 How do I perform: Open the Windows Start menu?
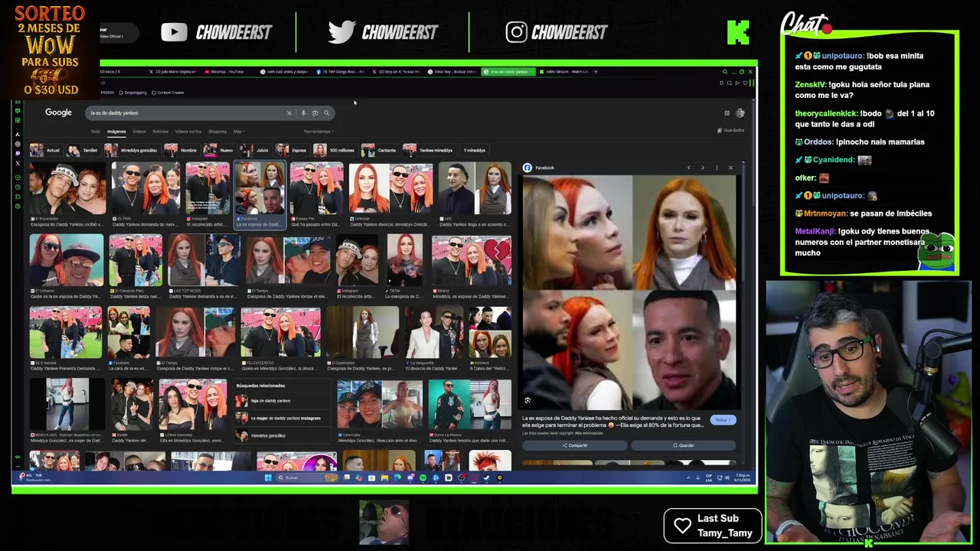point(268,478)
